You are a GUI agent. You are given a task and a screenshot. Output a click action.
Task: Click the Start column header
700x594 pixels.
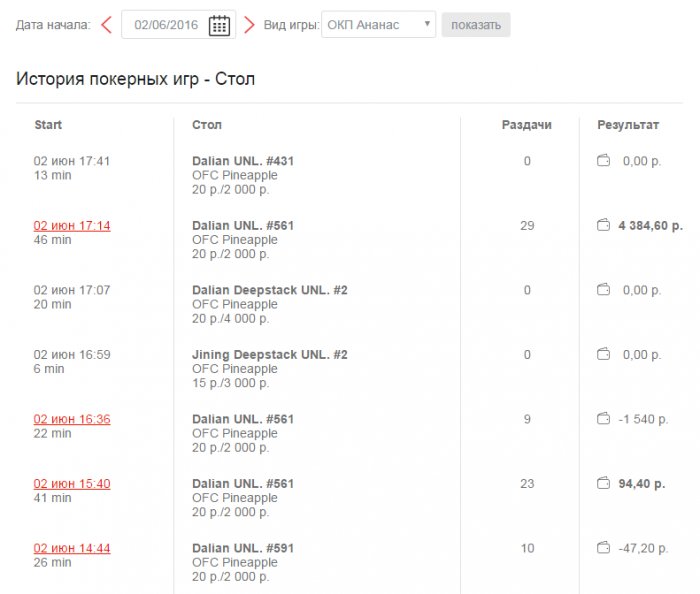(48, 125)
